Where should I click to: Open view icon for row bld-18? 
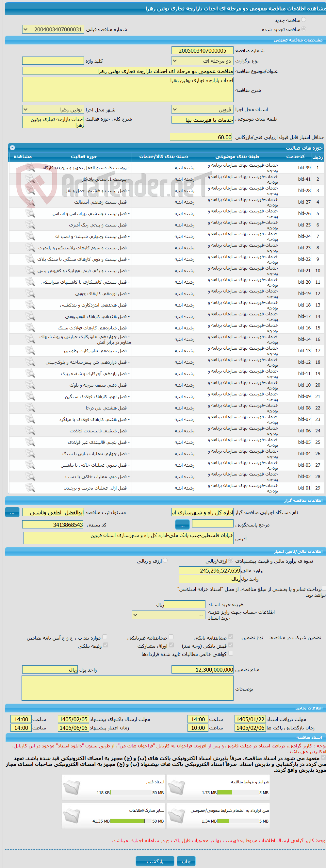tap(30, 305)
